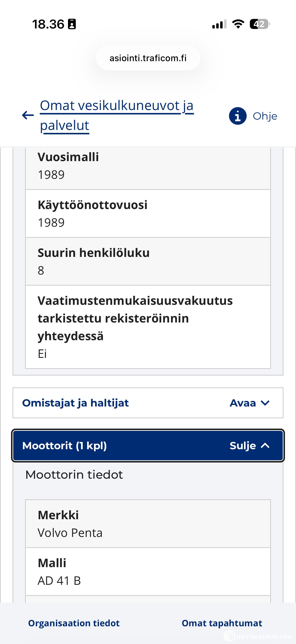
Task: Collapse the Moottorit (1 kpl) section
Action: click(x=148, y=446)
